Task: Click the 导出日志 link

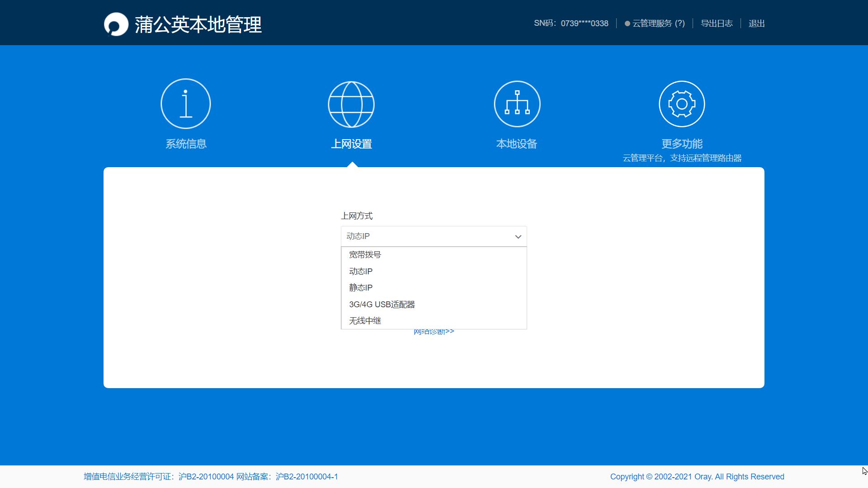Action: [x=717, y=23]
